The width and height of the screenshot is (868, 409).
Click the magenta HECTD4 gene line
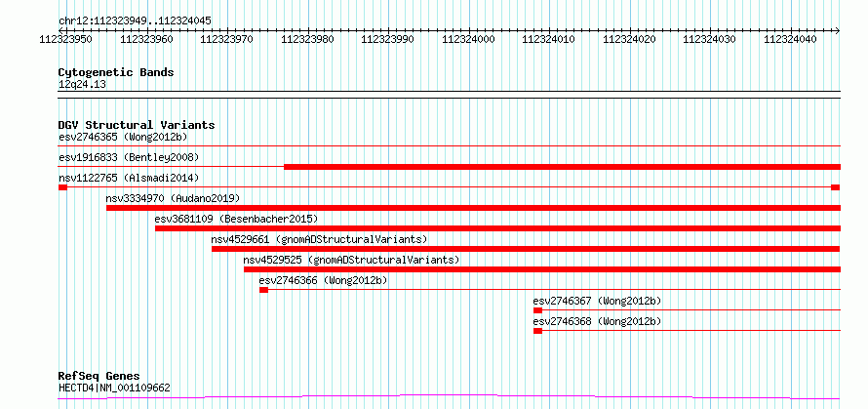coord(449,396)
